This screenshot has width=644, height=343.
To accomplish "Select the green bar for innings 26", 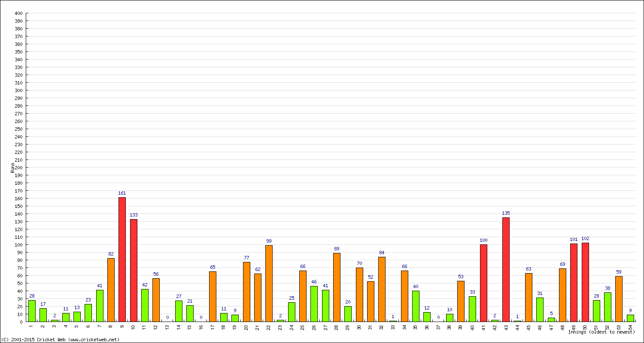I will (x=314, y=304).
